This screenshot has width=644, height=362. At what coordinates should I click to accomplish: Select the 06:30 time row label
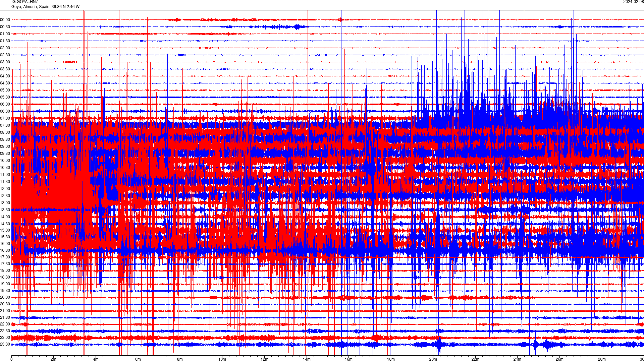(5, 111)
